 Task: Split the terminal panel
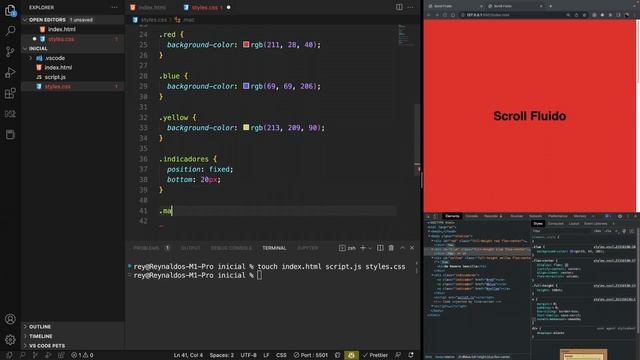[380, 248]
